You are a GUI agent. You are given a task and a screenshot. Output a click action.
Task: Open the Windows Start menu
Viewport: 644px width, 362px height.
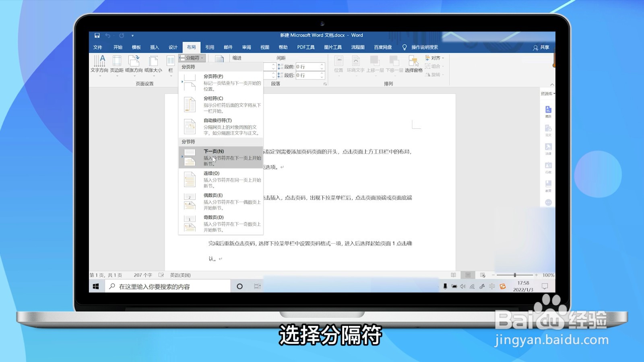96,286
